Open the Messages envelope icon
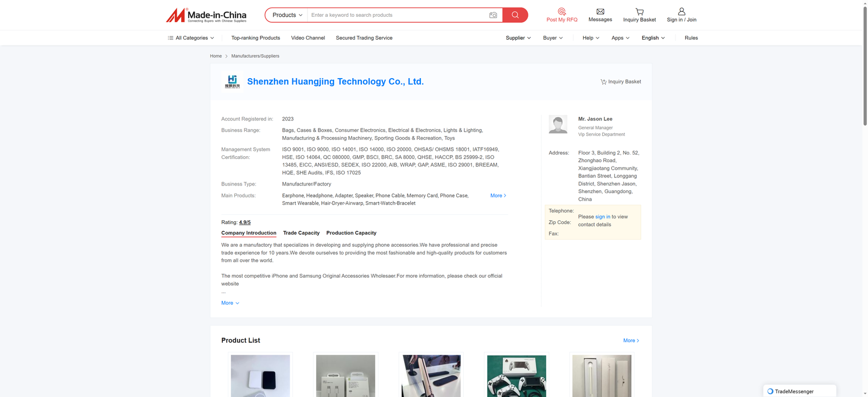The image size is (868, 397). pyautogui.click(x=600, y=11)
